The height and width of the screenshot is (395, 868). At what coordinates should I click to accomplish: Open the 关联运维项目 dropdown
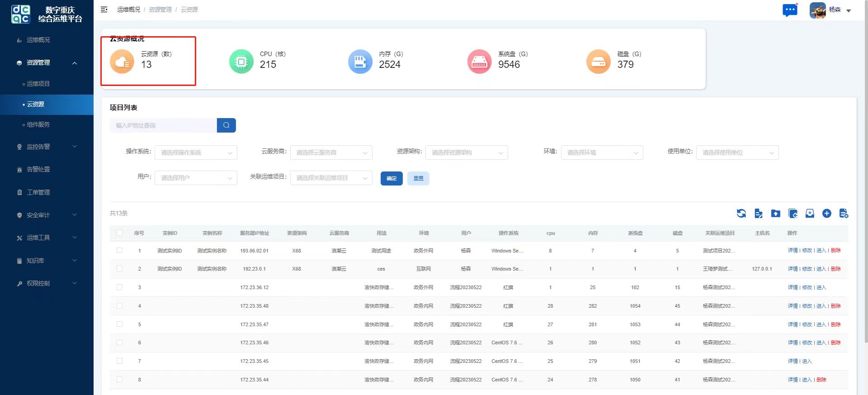[331, 178]
